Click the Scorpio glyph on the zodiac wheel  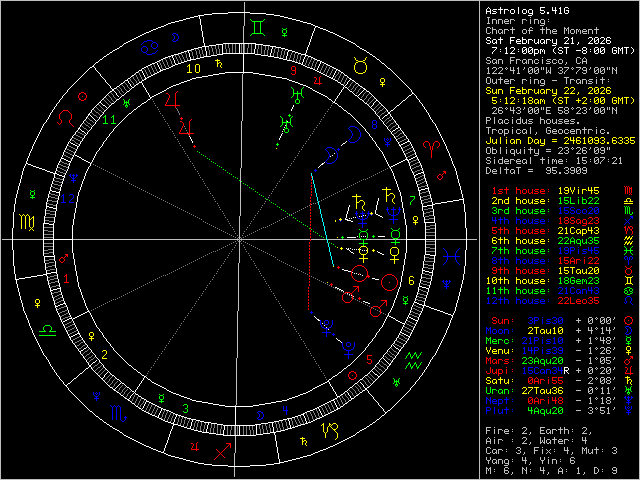(x=118, y=412)
